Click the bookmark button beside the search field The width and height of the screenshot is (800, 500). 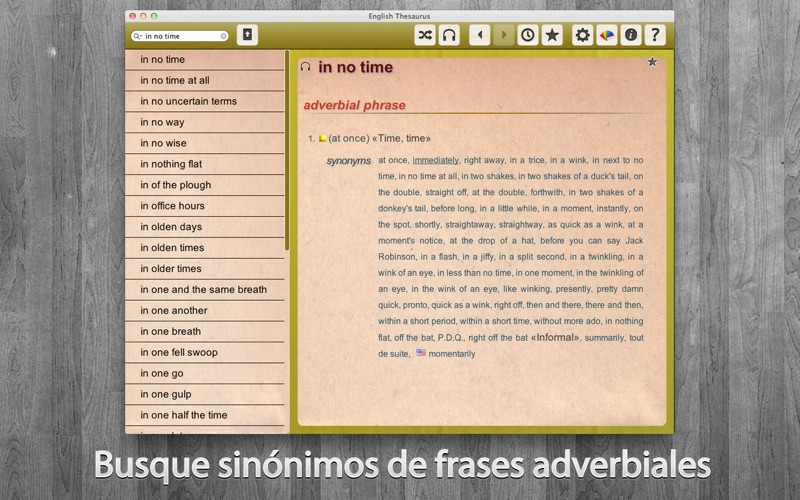click(247, 35)
